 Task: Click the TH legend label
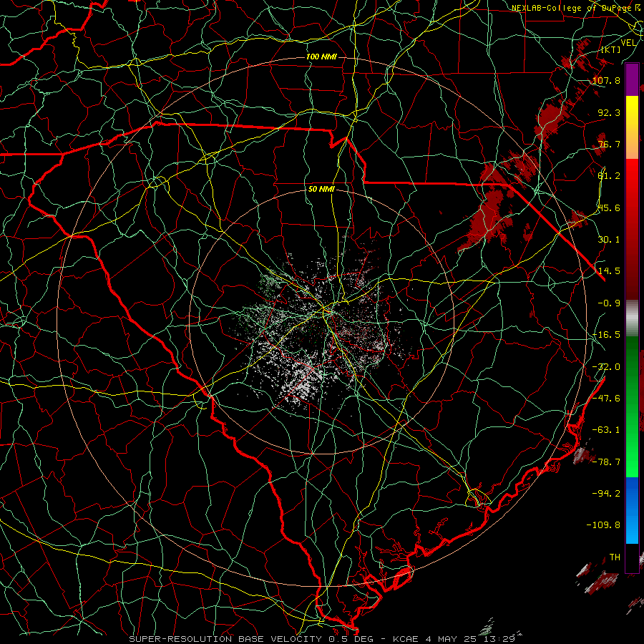point(615,557)
